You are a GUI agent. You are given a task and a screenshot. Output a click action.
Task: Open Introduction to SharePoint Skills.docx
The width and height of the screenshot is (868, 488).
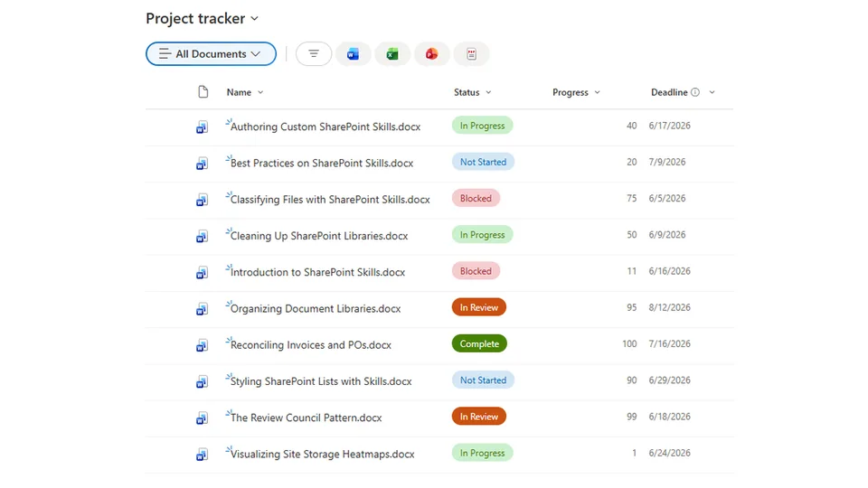[x=317, y=272]
